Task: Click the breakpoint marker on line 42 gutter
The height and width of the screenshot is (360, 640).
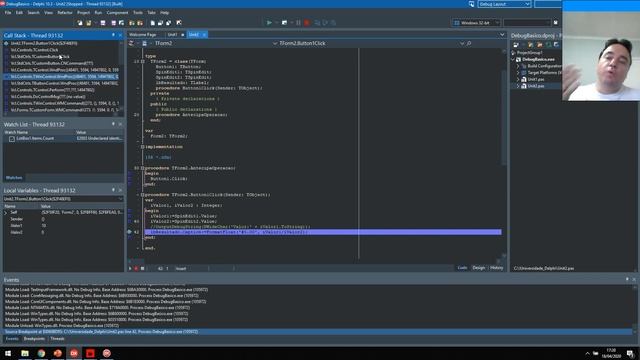Action: click(x=130, y=232)
